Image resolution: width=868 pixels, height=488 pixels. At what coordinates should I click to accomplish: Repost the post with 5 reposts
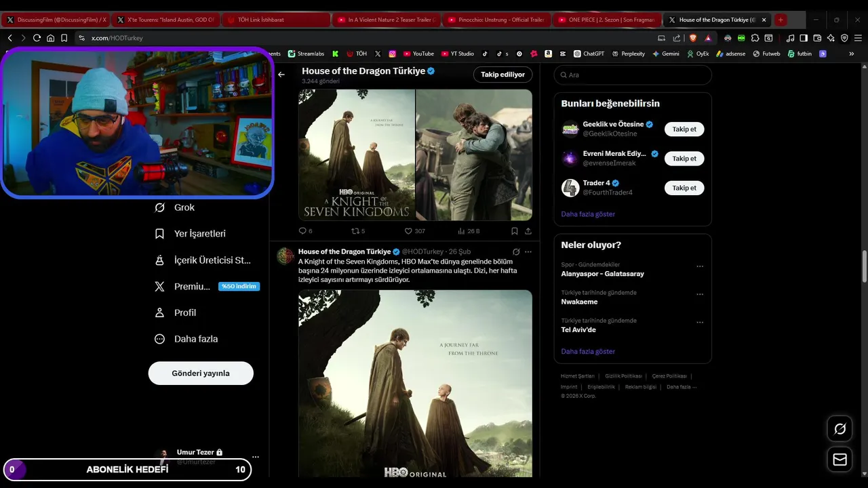(358, 231)
